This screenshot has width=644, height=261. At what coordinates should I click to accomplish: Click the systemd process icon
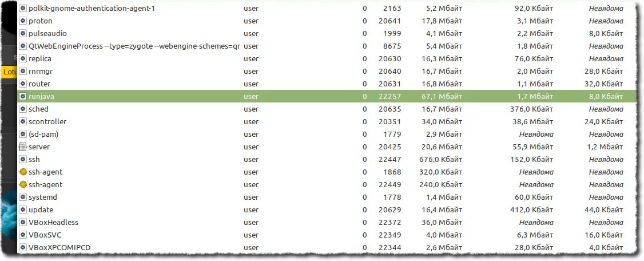[x=23, y=197]
